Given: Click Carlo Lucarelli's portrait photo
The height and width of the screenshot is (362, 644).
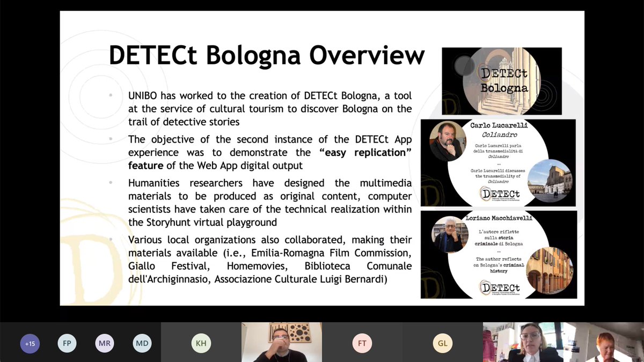Looking at the screenshot, I should coord(448,138).
